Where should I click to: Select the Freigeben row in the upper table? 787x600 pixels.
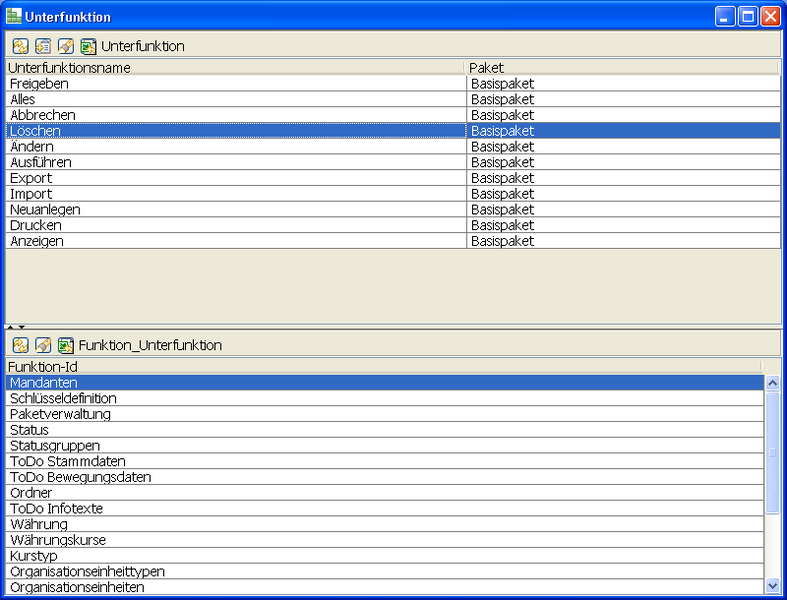coord(235,84)
